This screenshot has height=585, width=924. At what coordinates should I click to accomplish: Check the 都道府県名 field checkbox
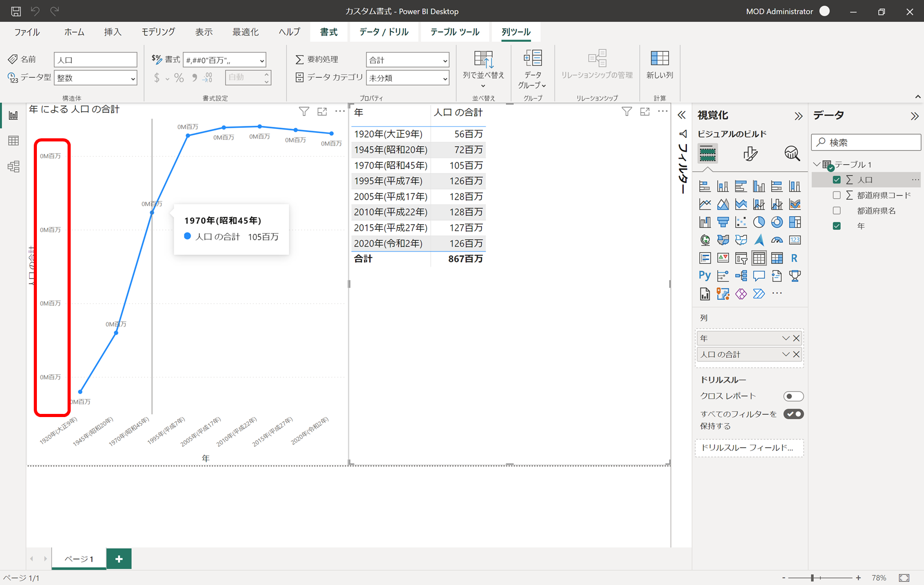coord(837,211)
